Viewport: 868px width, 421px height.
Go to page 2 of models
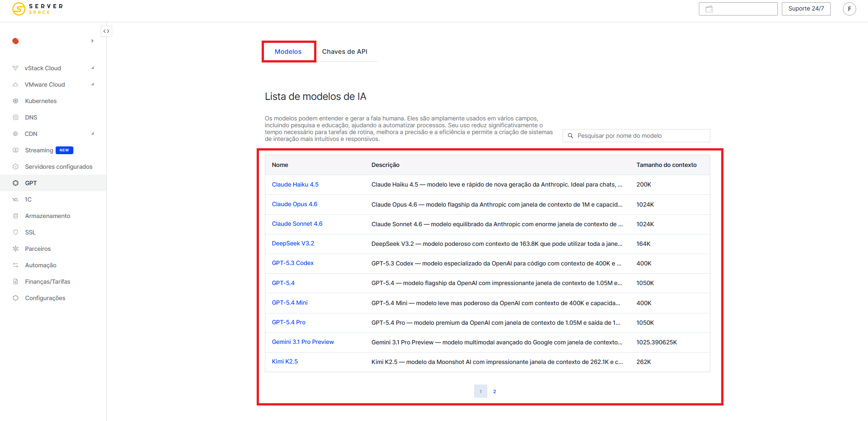pos(495,391)
